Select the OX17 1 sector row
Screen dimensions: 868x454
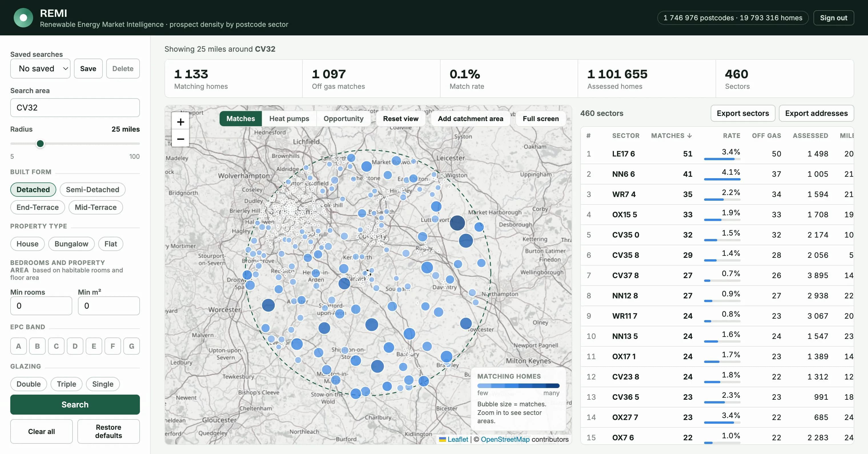point(717,356)
